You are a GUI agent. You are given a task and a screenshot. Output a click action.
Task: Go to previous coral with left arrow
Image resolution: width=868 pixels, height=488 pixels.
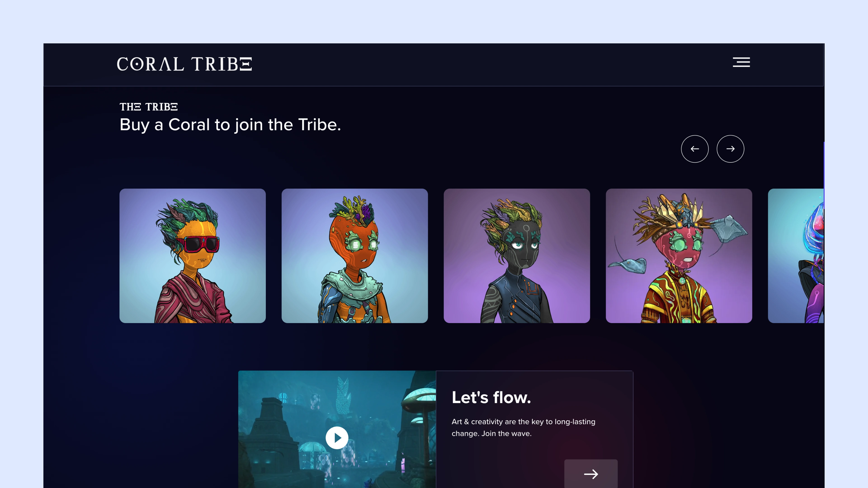pos(695,149)
